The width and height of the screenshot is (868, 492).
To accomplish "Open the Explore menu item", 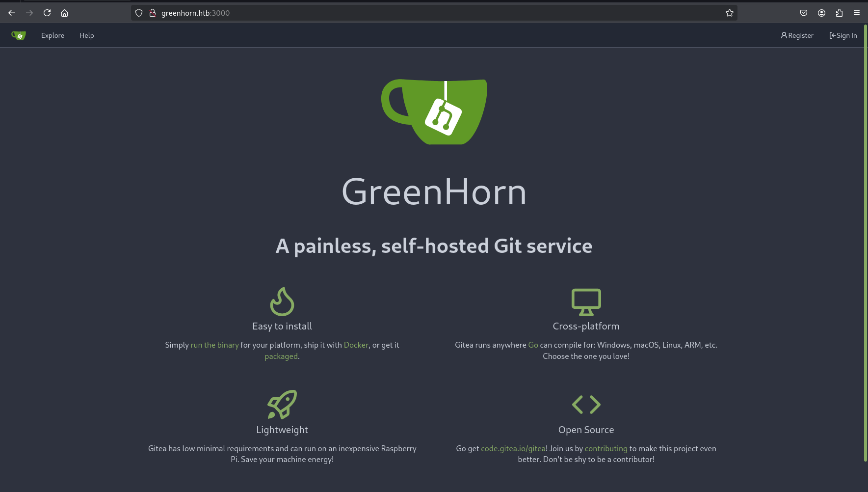I will [x=53, y=35].
